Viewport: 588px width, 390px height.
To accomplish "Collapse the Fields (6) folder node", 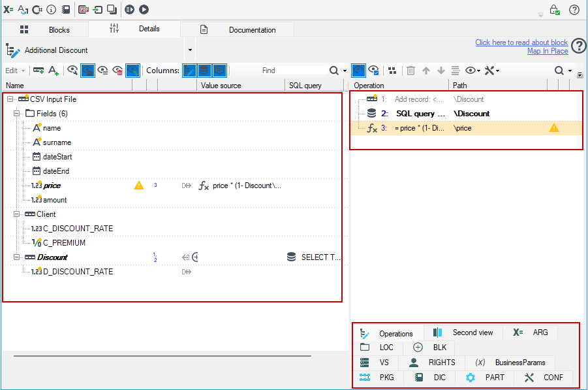I will (x=16, y=114).
